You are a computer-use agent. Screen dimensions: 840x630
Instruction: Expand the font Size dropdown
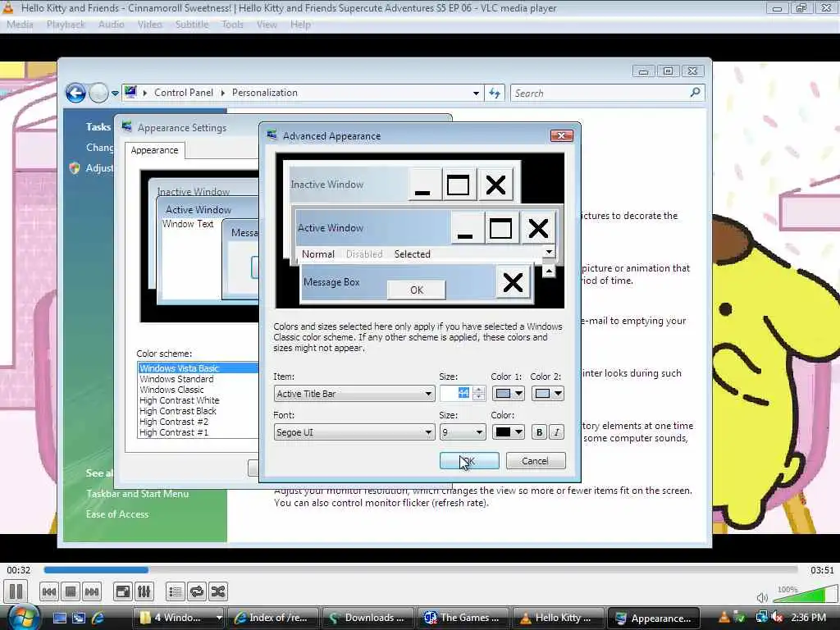click(463, 432)
